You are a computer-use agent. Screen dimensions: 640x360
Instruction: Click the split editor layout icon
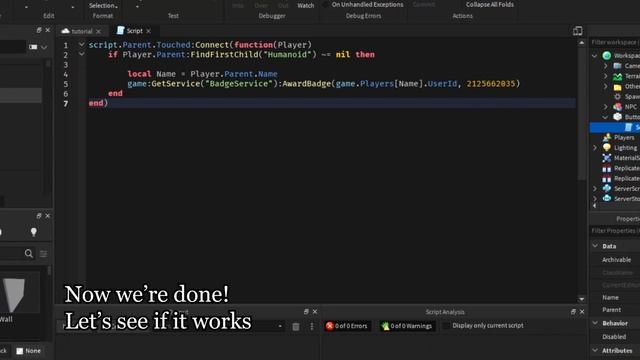578,31
